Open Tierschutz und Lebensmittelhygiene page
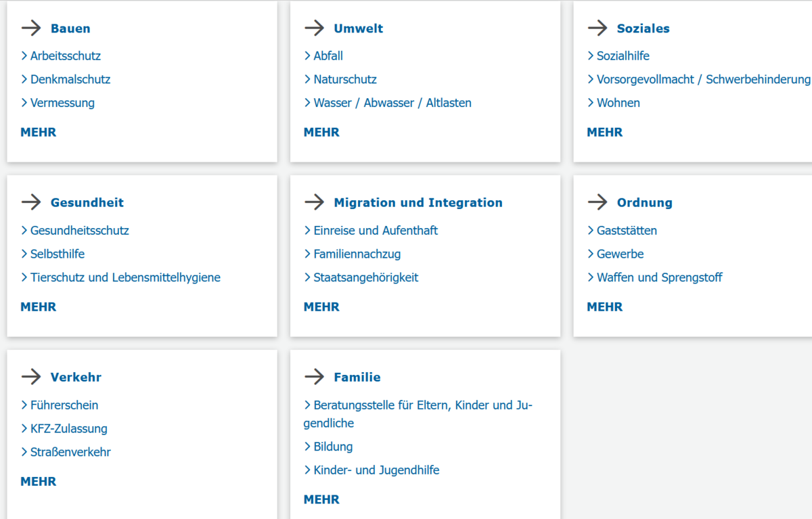 coord(125,278)
